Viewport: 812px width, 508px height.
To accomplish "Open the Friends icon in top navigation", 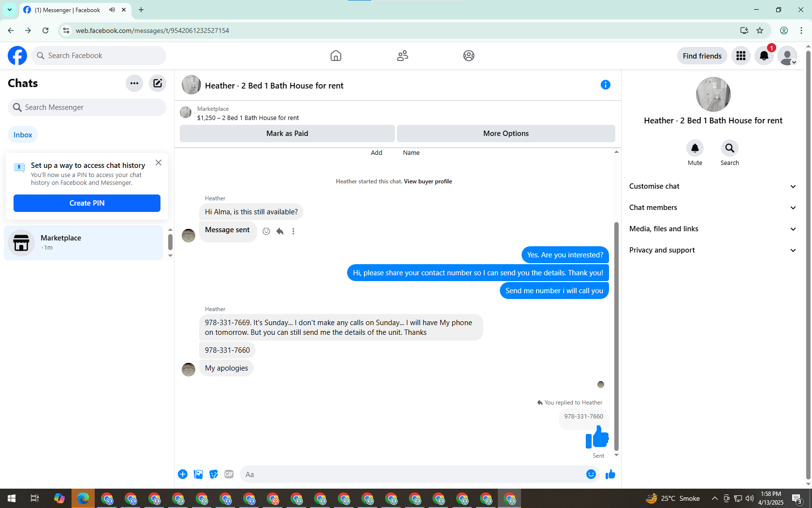I will click(x=403, y=56).
